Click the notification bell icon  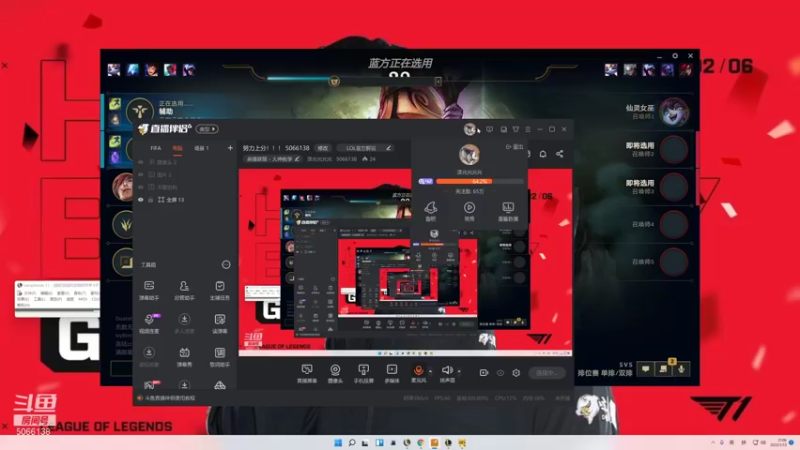(543, 154)
